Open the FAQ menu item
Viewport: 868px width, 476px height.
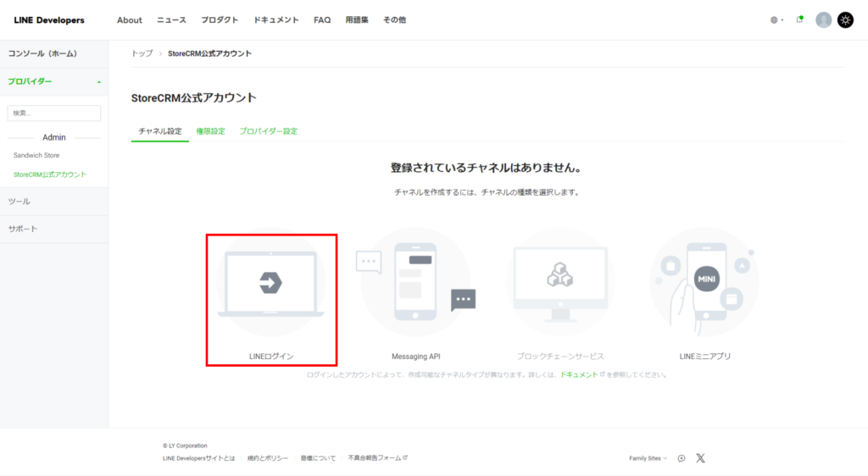[322, 19]
